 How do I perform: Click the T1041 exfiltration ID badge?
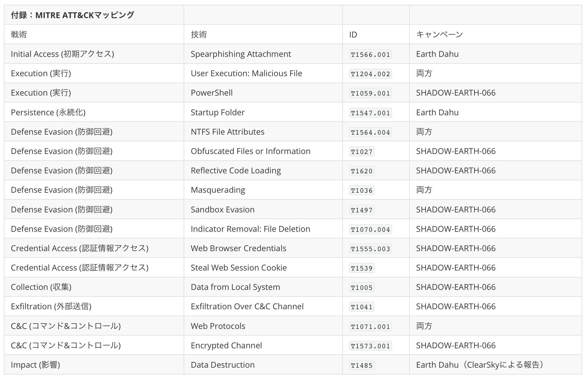pos(362,307)
